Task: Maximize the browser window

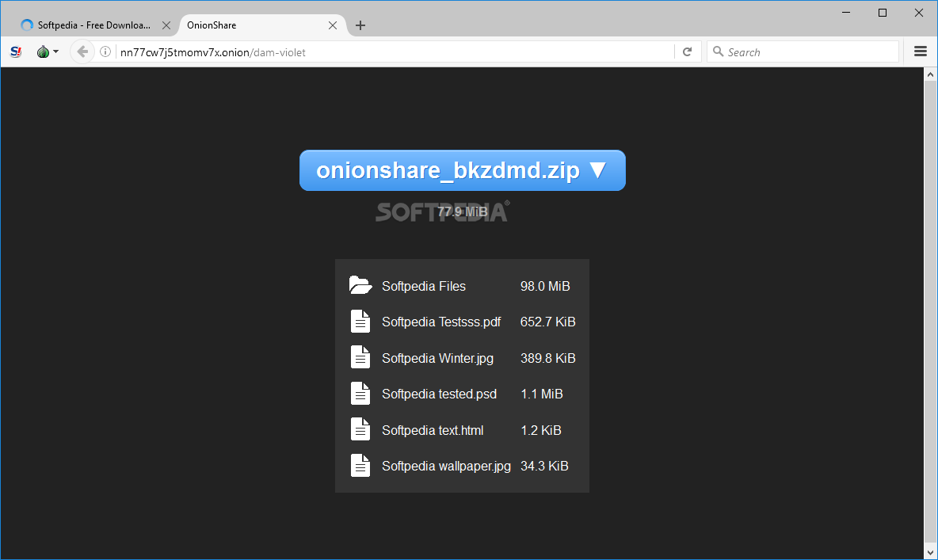Action: coord(883,13)
